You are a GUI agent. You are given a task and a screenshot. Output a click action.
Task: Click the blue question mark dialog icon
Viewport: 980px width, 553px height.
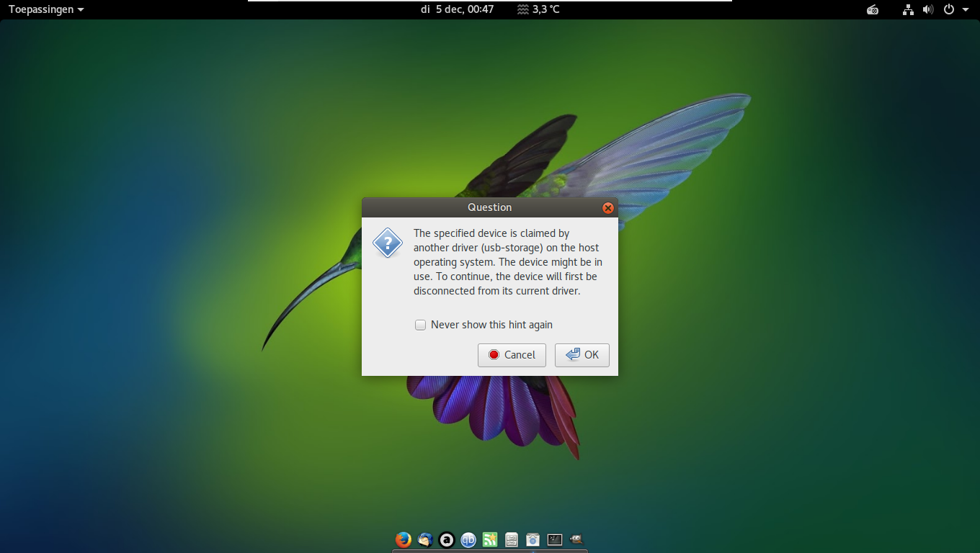click(388, 243)
